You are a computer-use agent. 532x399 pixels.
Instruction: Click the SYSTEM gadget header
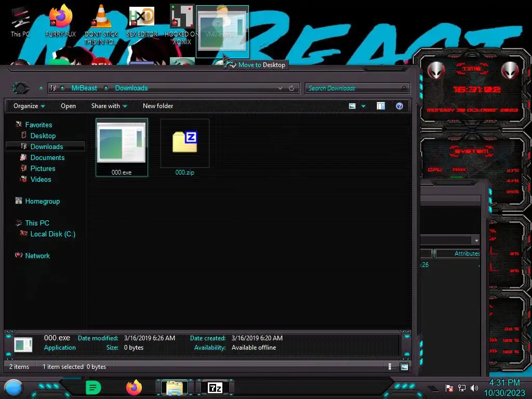[x=472, y=151]
